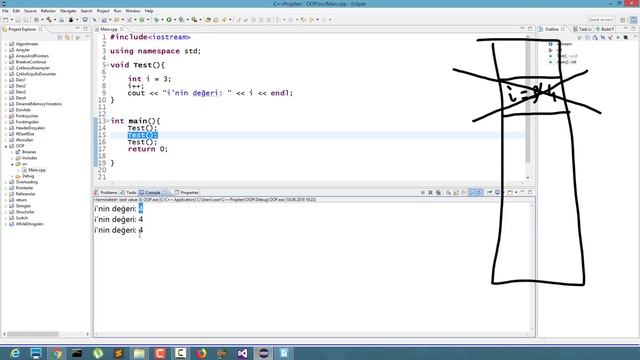Expand the Algoritmalar project
Viewport: 640px width, 360px height.
click(x=6, y=44)
